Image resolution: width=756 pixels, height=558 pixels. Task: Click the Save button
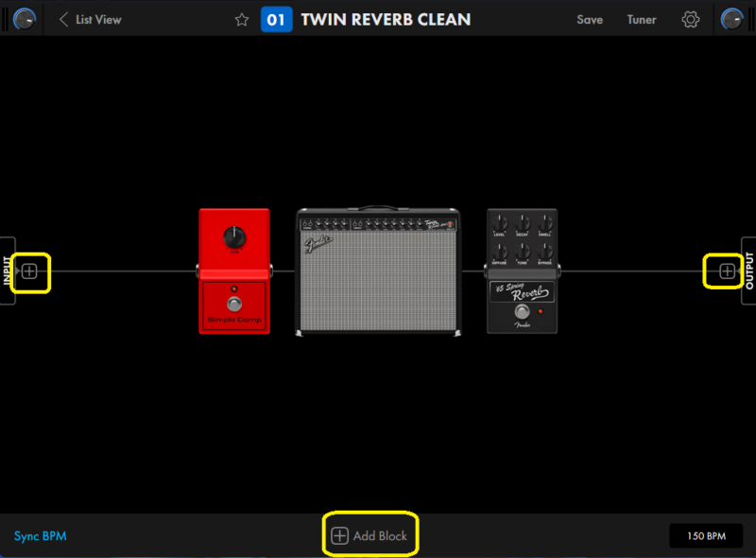pyautogui.click(x=590, y=20)
